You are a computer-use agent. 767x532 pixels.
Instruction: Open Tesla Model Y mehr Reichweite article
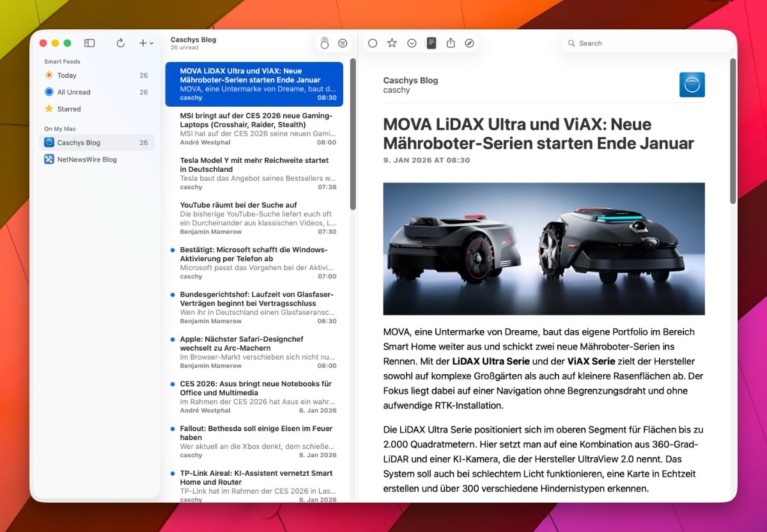click(254, 173)
